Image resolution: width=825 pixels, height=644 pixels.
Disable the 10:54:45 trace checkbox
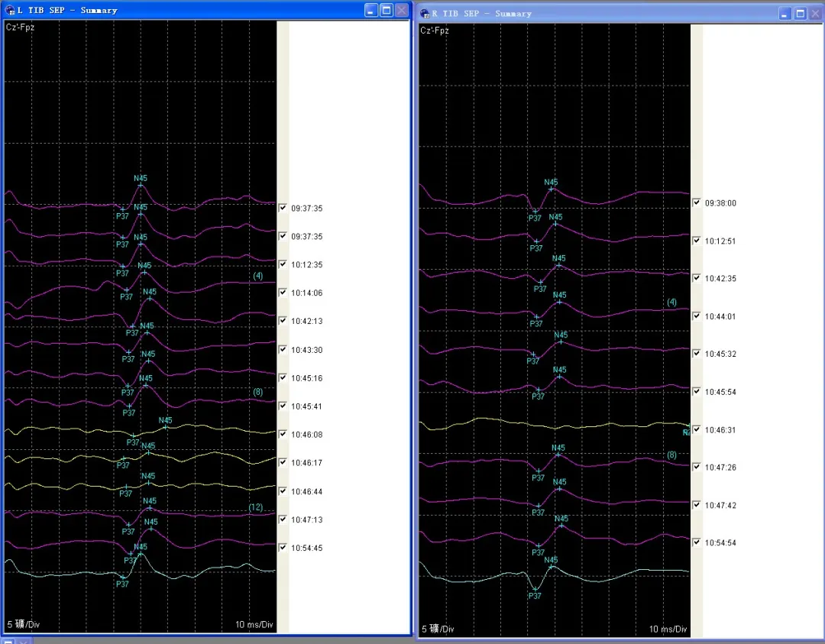click(x=283, y=547)
